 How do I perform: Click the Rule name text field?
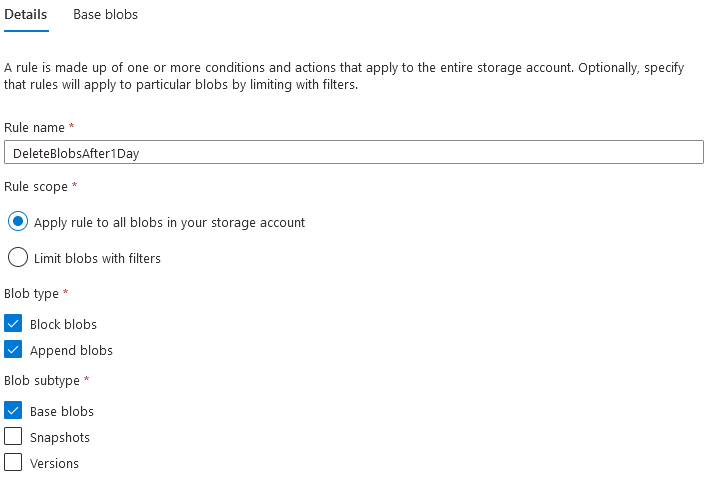point(354,152)
